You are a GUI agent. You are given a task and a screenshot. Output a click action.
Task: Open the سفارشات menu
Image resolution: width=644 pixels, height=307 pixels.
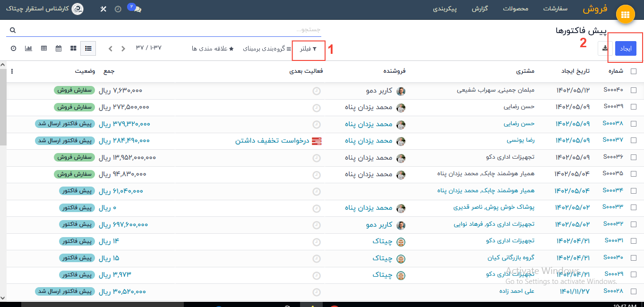(x=555, y=9)
